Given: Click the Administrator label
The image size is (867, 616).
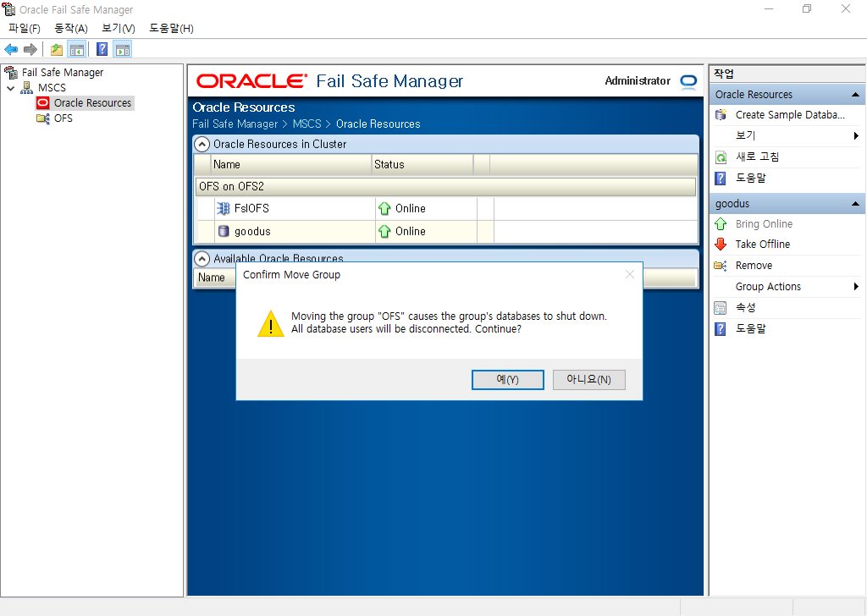Looking at the screenshot, I should (x=638, y=81).
